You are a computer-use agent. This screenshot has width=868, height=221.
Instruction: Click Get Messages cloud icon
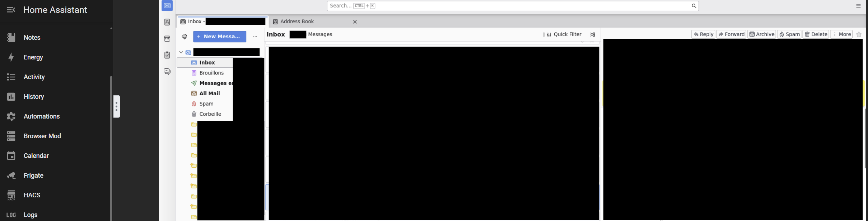point(185,37)
